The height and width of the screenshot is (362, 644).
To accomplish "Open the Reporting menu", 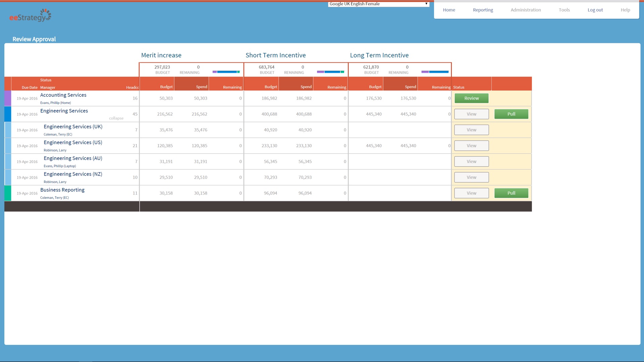I will click(483, 10).
